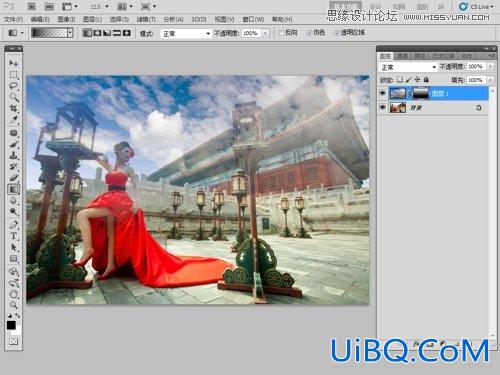This screenshot has width=500, height=375.
Task: Switch to the Channels tab
Action: click(x=402, y=56)
